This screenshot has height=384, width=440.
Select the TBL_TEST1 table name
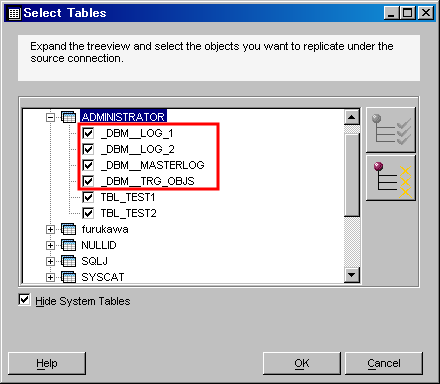[x=128, y=197]
